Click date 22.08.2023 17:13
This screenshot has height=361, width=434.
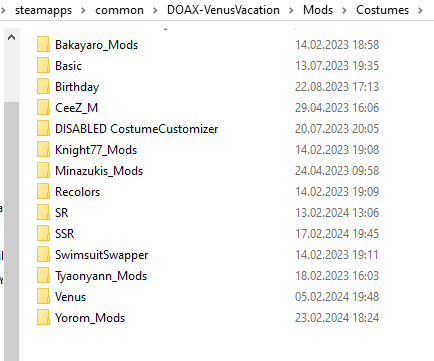tap(337, 87)
